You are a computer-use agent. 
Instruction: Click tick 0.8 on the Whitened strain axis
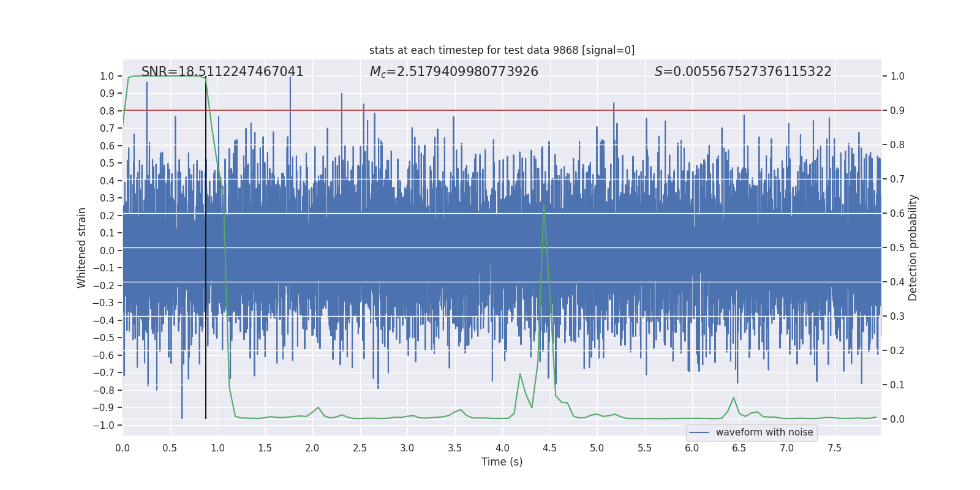point(107,111)
